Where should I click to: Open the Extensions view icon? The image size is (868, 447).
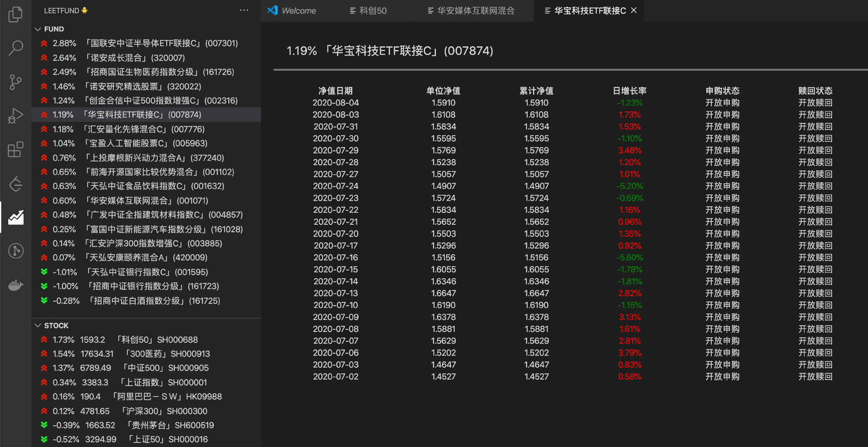(16, 149)
